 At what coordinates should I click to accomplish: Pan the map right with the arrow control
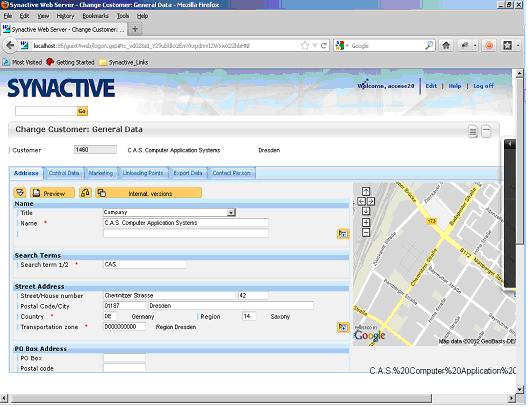point(371,201)
